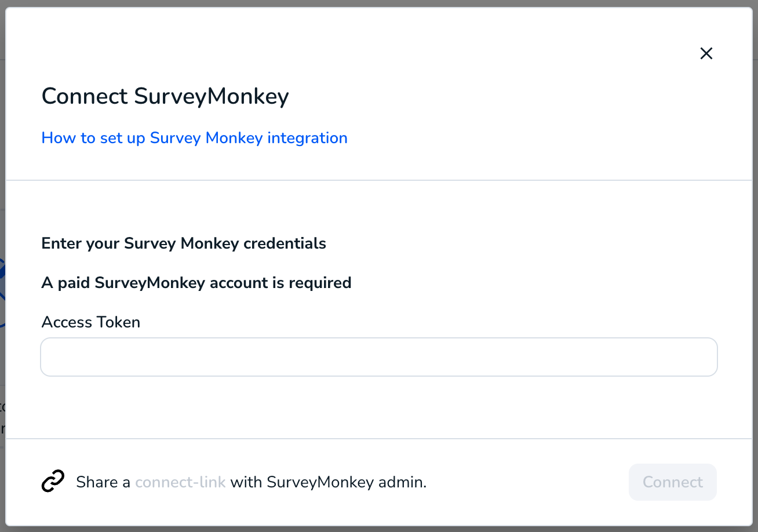
Task: Click the dimmed backdrop above the dialog
Action: tap(379, 3)
